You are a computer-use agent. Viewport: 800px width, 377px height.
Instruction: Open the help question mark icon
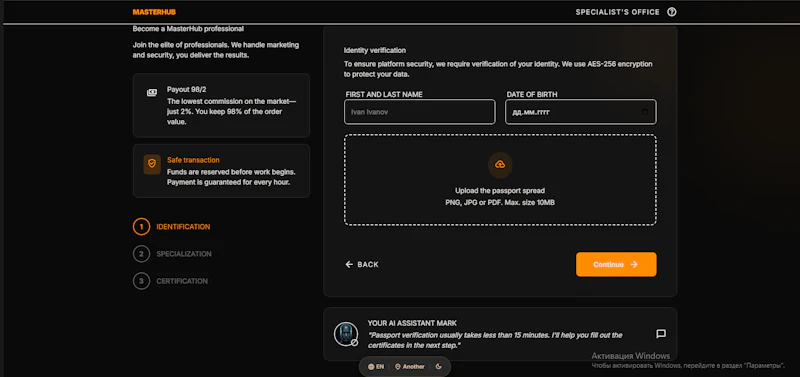tap(672, 12)
